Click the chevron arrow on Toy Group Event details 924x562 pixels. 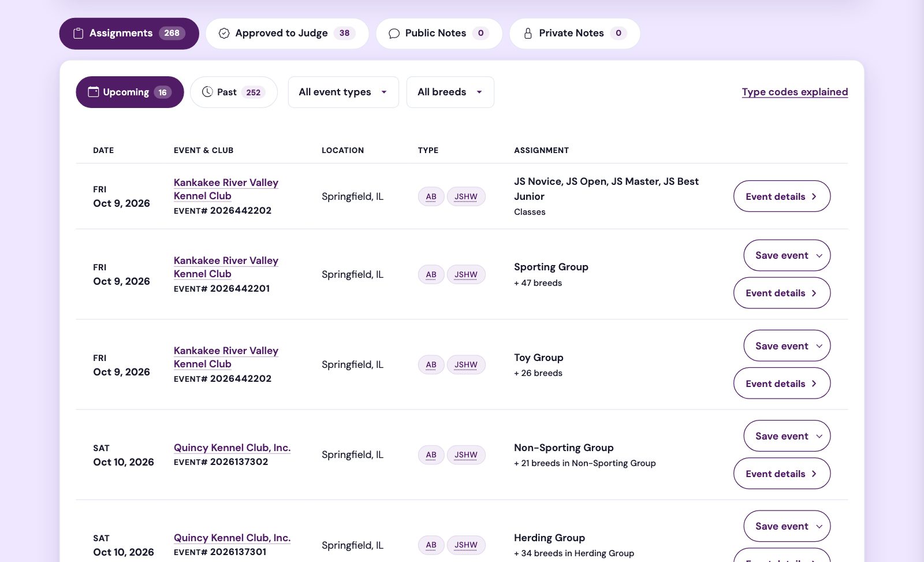[814, 384]
